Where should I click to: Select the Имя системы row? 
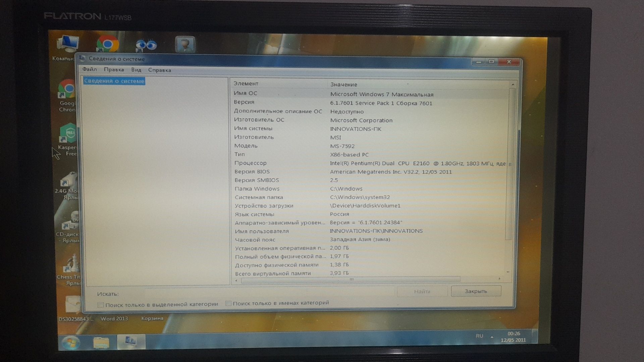371,129
